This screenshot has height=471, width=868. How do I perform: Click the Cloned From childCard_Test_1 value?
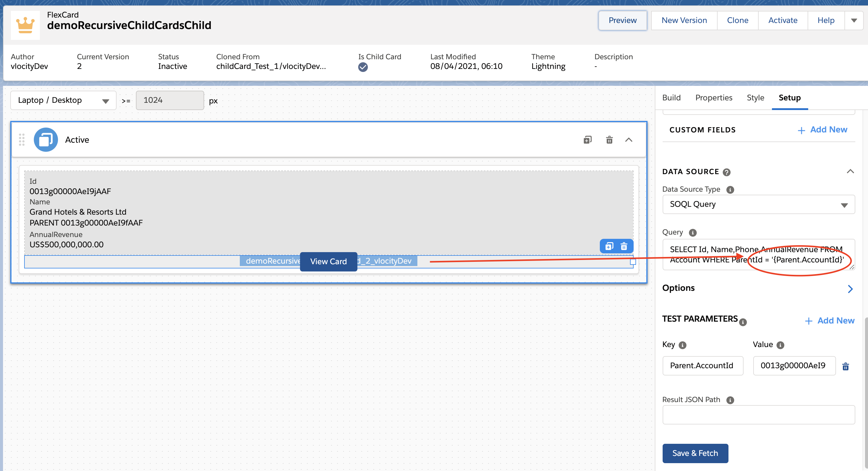click(271, 66)
